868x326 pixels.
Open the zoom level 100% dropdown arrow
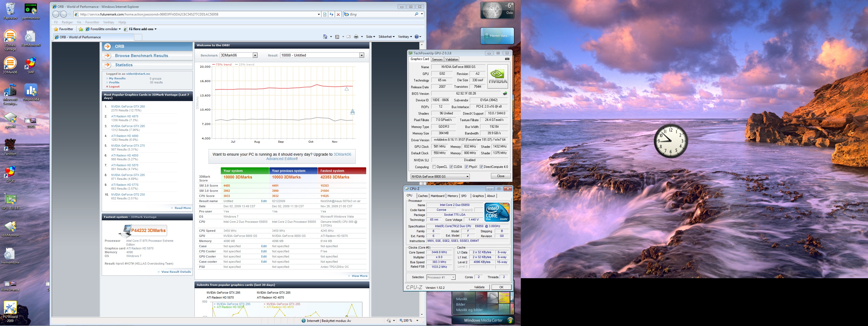(x=417, y=321)
